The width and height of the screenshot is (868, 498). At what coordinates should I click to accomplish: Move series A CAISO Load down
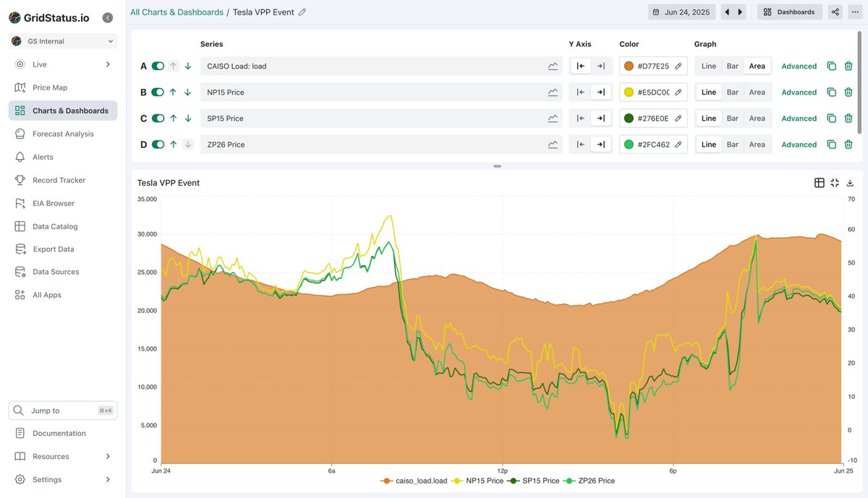click(x=188, y=66)
